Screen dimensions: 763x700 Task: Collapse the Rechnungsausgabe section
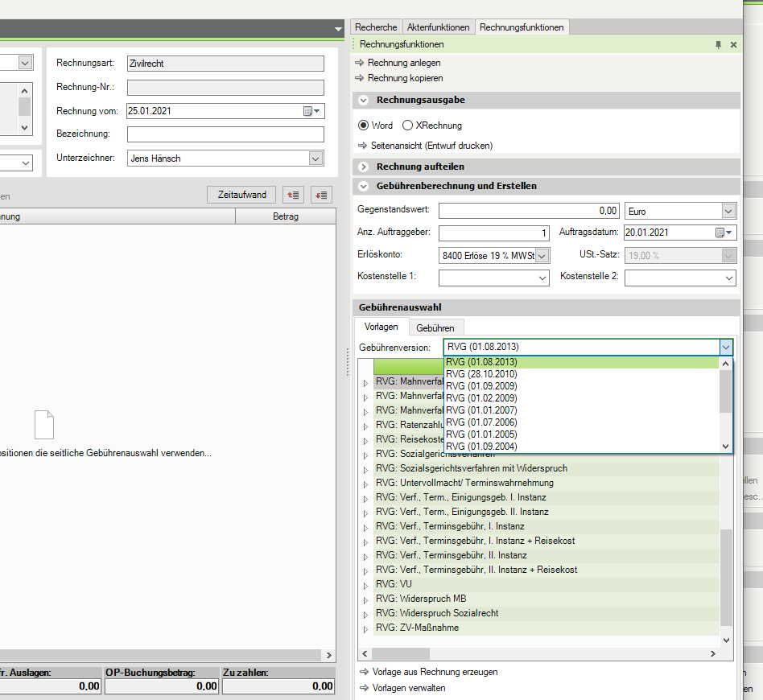364,101
